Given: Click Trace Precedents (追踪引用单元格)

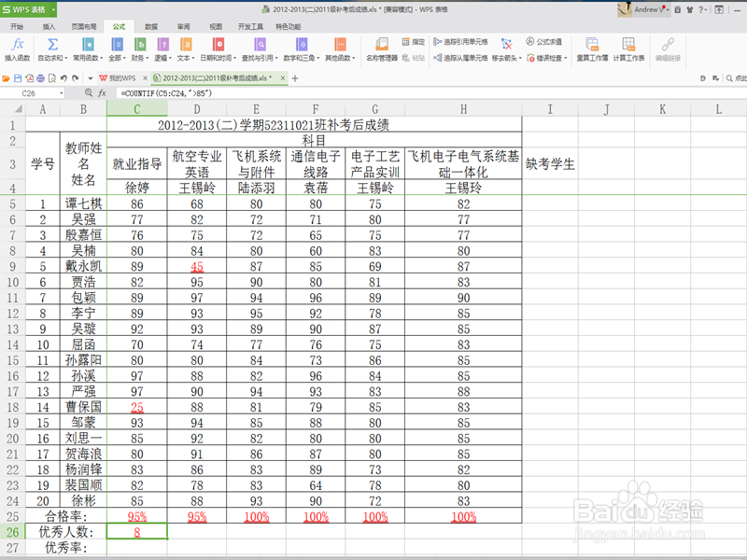Looking at the screenshot, I should 460,42.
